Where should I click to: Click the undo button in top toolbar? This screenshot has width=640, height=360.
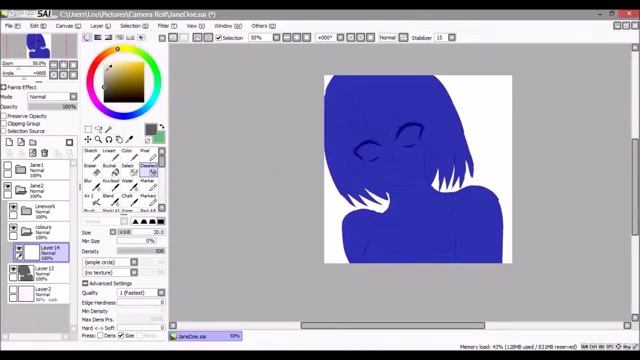(173, 38)
